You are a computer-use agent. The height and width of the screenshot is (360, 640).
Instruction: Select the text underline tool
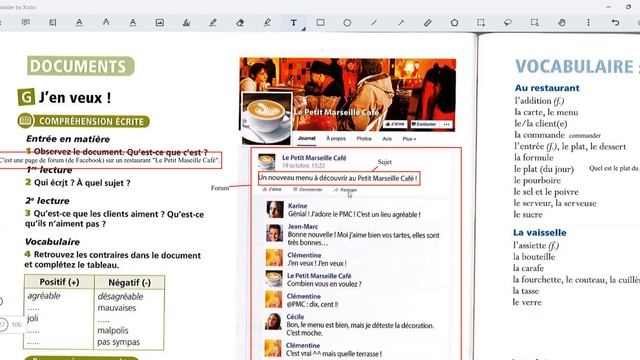(x=79, y=22)
